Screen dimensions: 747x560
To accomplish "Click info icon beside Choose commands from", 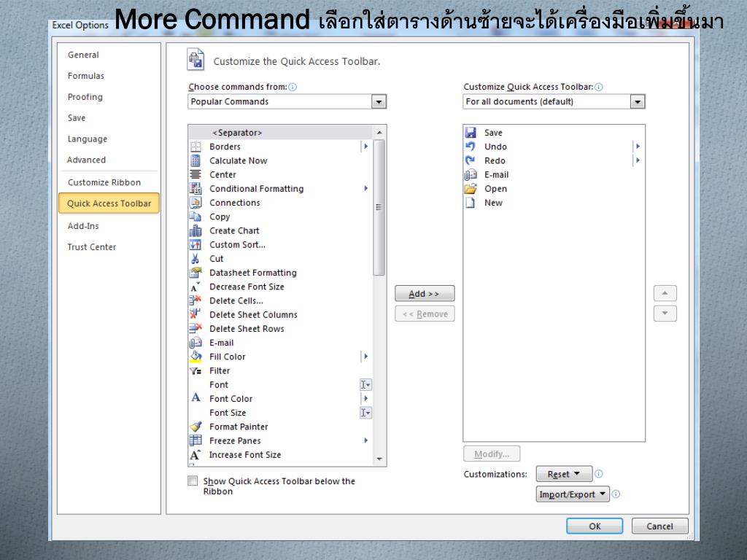I will pyautogui.click(x=293, y=87).
